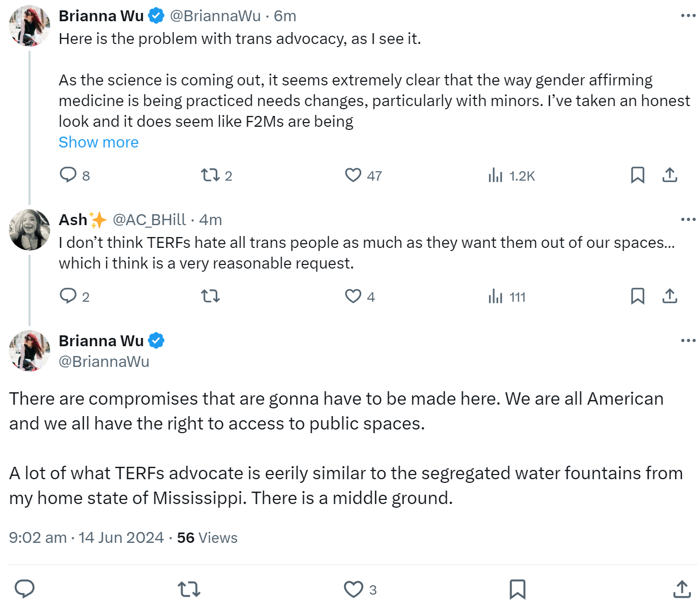Open more options on Ash's tweet
700x606 pixels.
pyautogui.click(x=688, y=219)
